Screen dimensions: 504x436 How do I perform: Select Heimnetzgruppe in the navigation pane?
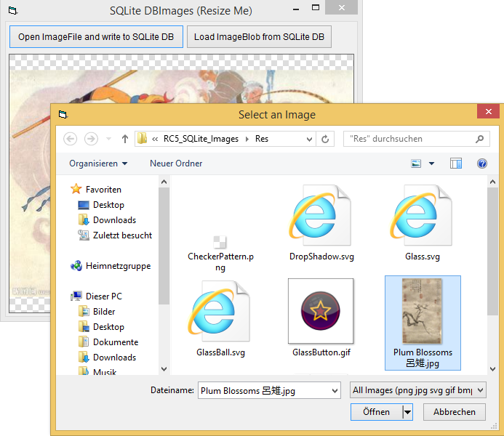(x=118, y=266)
